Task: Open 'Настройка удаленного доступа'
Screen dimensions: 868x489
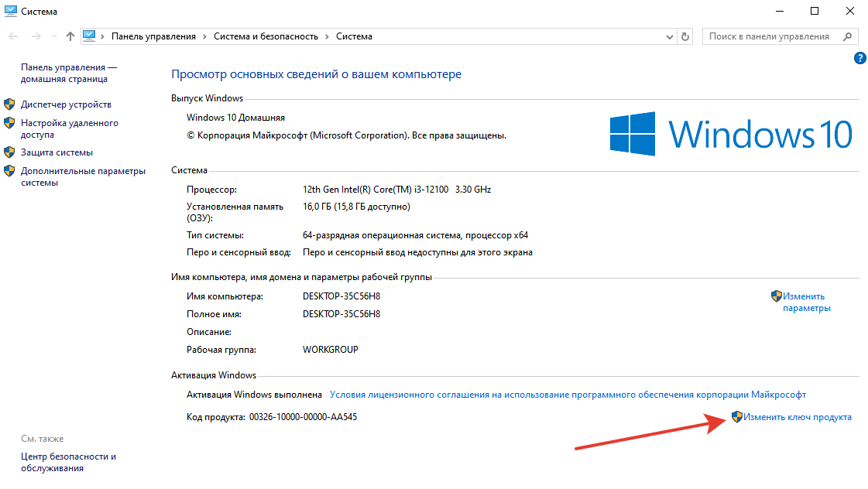Action: pos(70,129)
